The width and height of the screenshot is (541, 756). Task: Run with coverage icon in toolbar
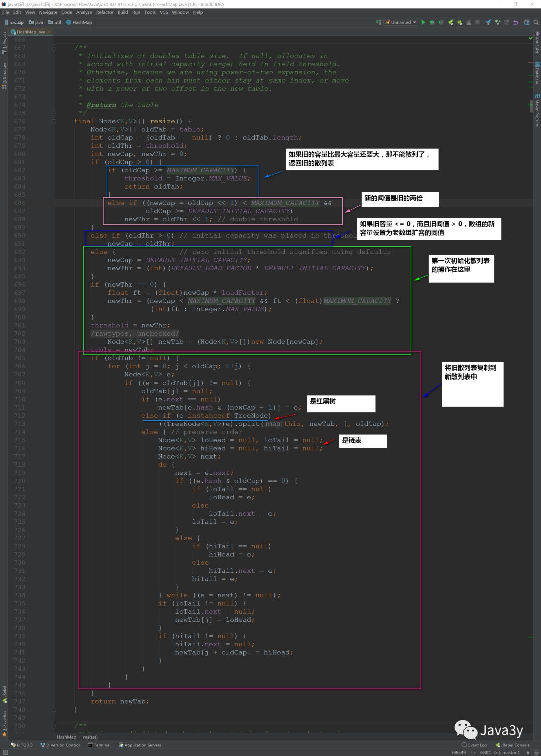coord(441,22)
